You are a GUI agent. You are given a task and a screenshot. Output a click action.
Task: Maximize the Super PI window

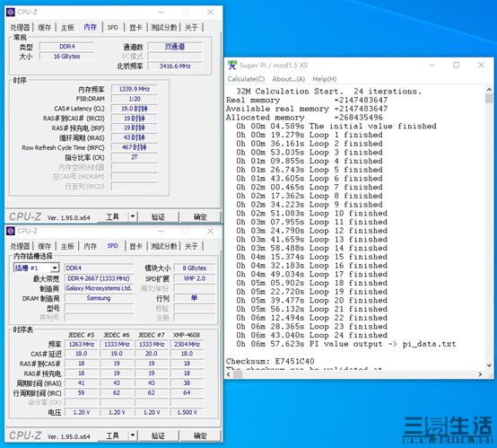coord(456,65)
